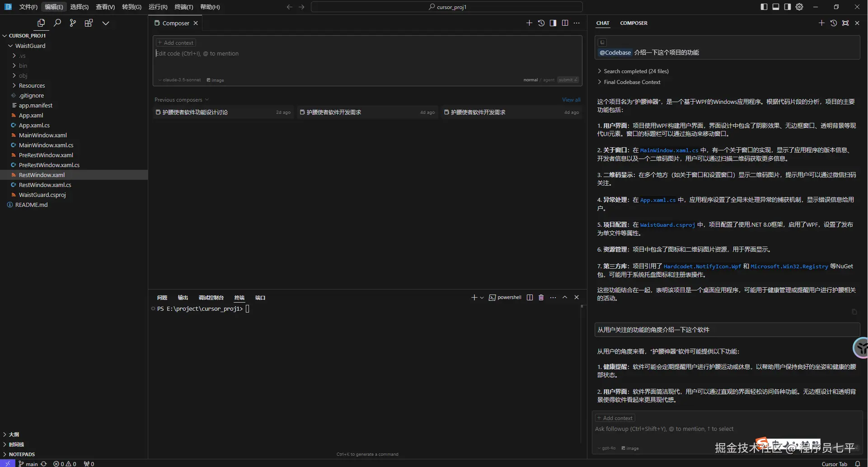Image resolution: width=868 pixels, height=467 pixels.
Task: Select agent mode in composer
Action: (x=549, y=80)
